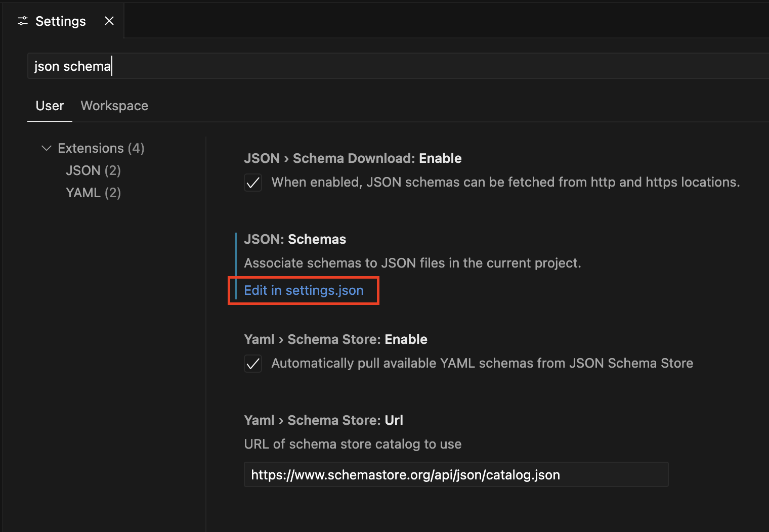769x532 pixels.
Task: Open Edit in settings.json link
Action: pos(304,290)
